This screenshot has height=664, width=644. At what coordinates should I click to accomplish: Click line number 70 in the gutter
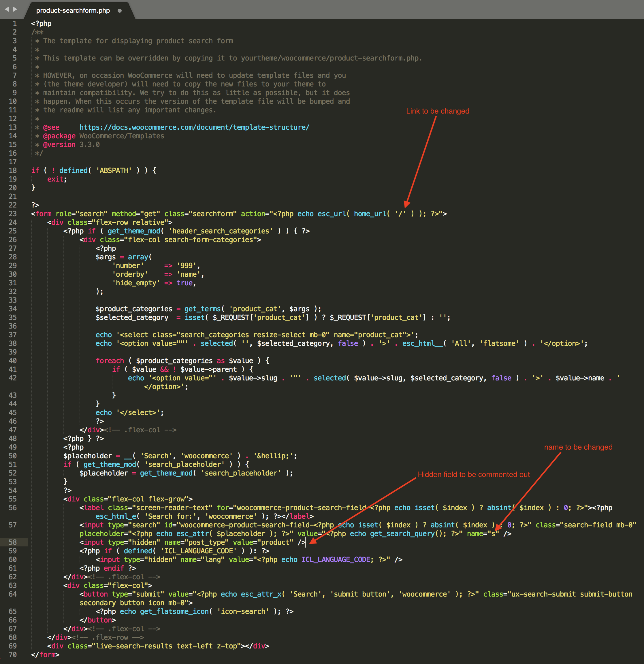(x=13, y=654)
